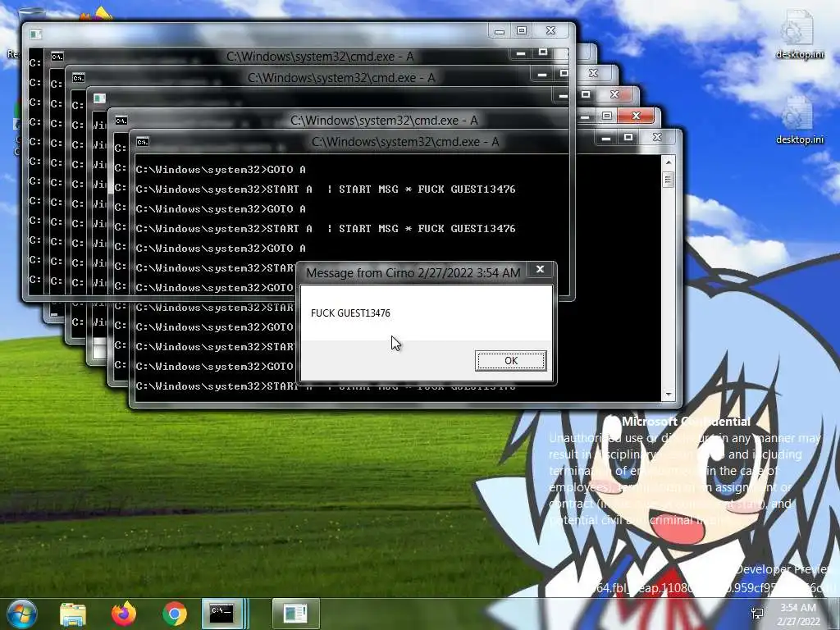The height and width of the screenshot is (630, 840).
Task: Click OK in the Cirno message dialog
Action: point(510,361)
